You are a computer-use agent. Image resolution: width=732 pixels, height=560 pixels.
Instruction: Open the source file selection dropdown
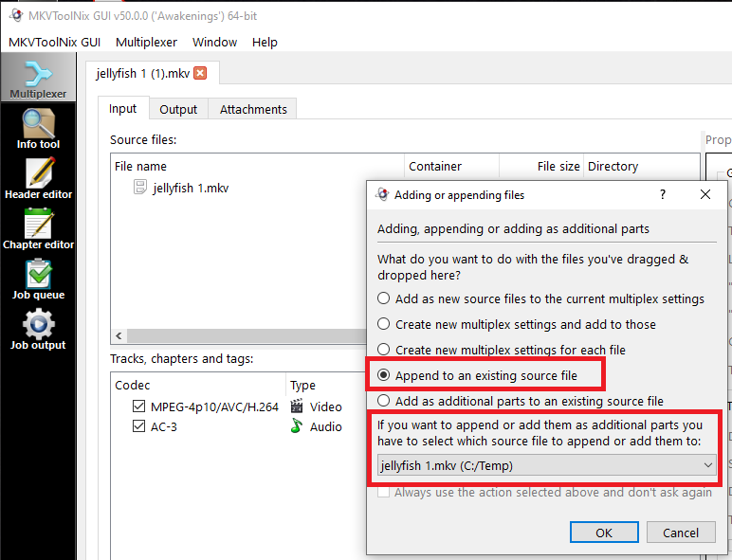point(547,466)
